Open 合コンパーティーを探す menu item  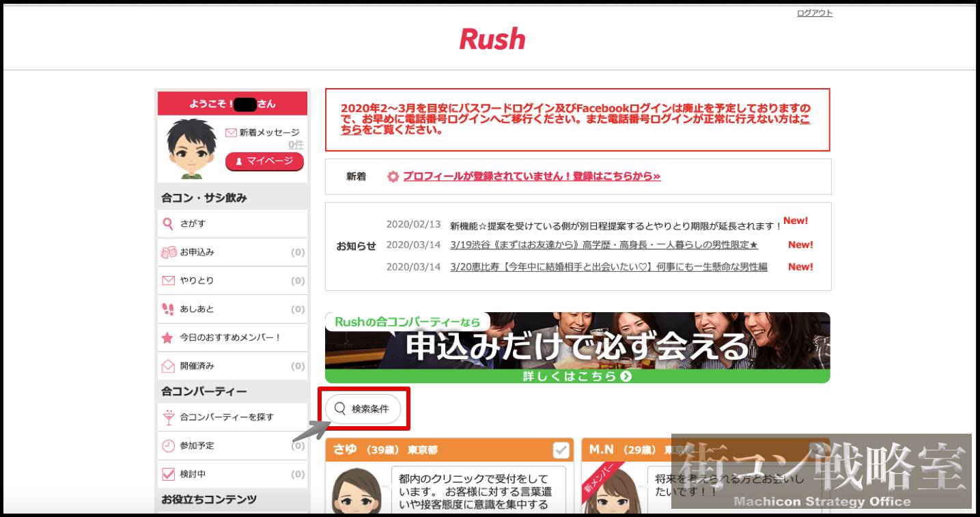tap(232, 417)
